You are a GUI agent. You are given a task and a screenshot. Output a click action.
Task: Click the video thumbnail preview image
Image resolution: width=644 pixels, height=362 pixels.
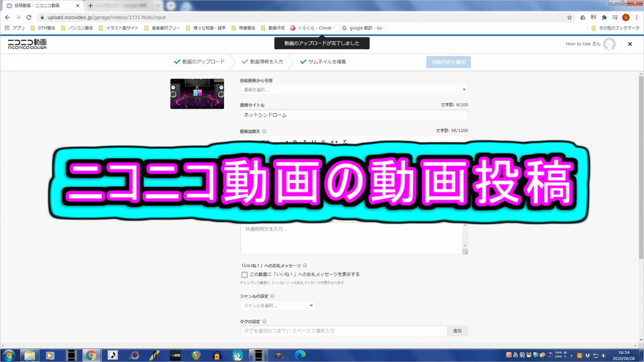[x=197, y=94]
